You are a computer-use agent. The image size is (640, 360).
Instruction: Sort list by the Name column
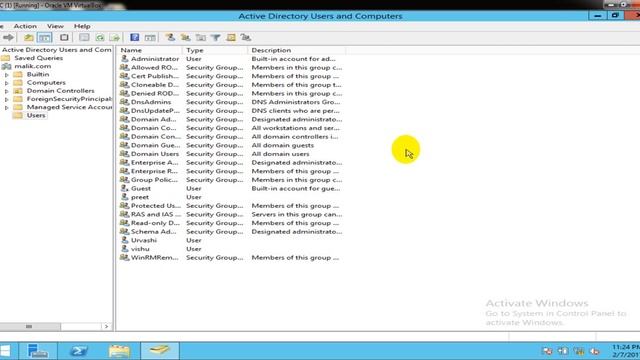point(149,50)
